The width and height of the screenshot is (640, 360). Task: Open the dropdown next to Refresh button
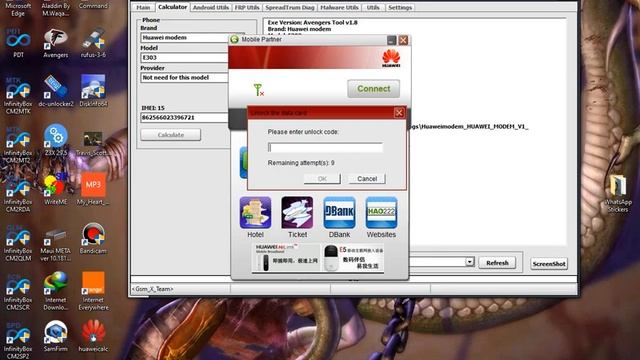click(470, 262)
